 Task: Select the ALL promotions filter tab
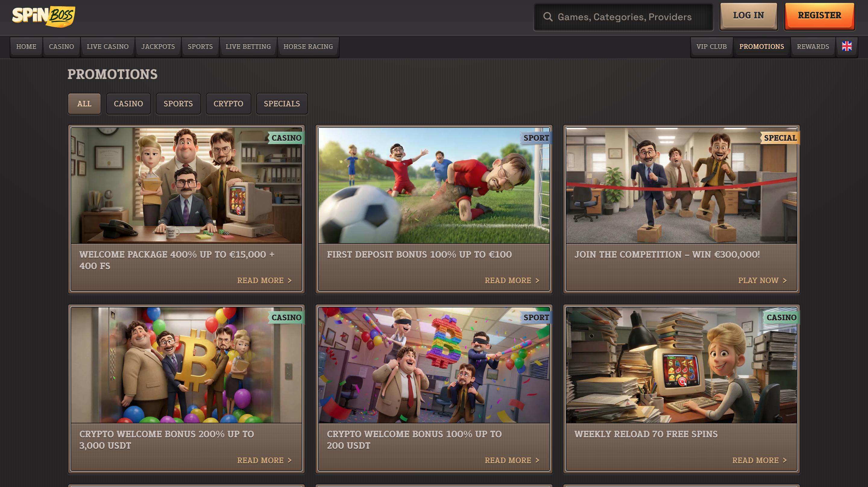coord(84,104)
